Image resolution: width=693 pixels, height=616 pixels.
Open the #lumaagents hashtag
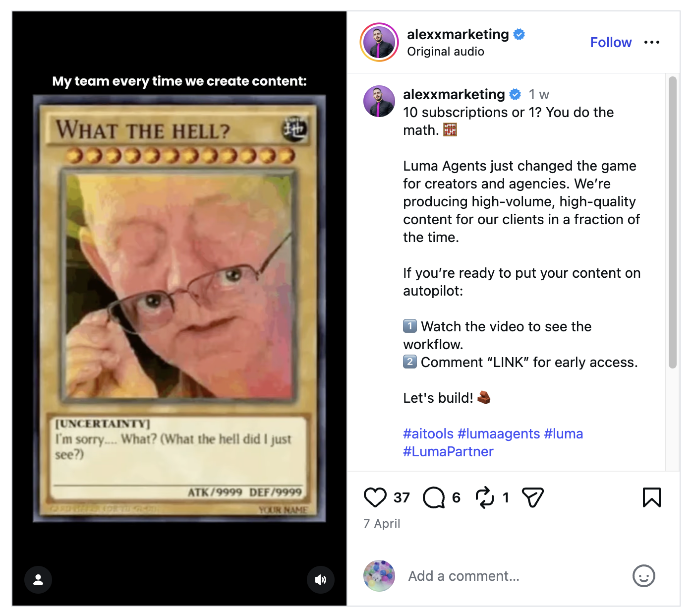pyautogui.click(x=498, y=433)
